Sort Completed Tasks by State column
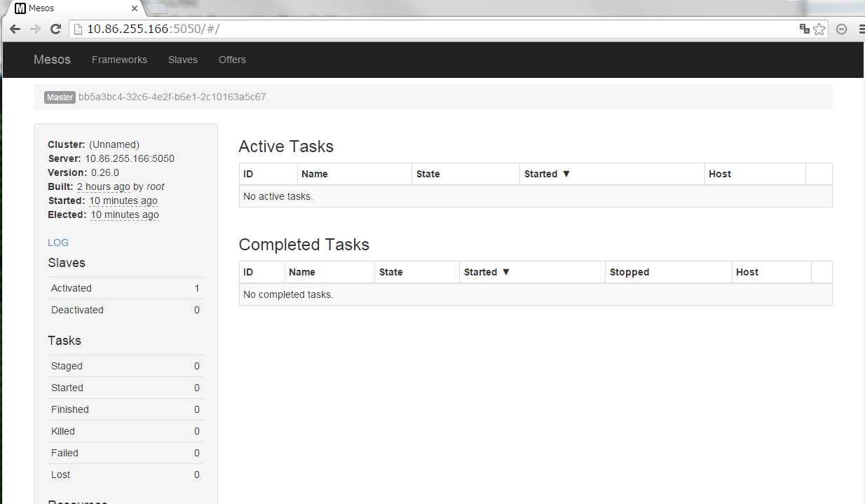865x504 pixels. point(416,272)
